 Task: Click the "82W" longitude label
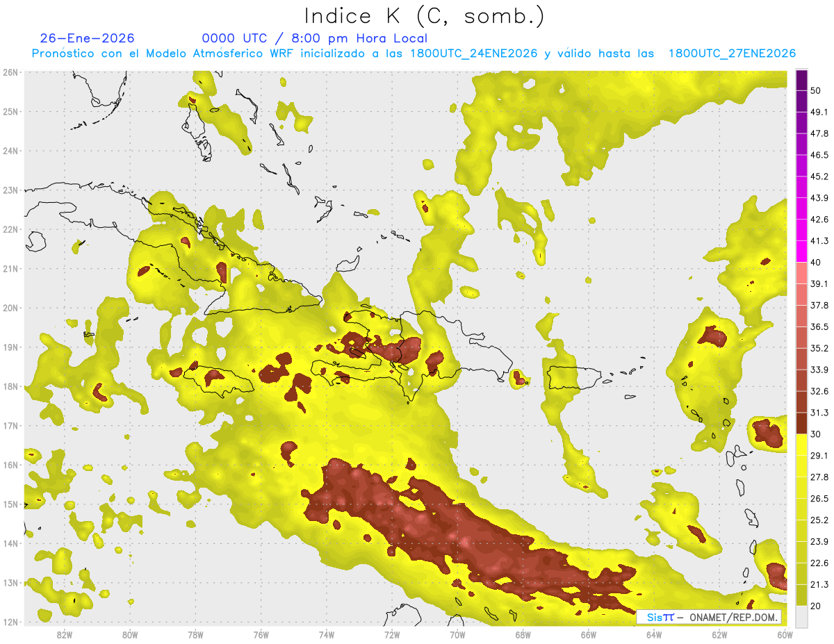[64, 634]
